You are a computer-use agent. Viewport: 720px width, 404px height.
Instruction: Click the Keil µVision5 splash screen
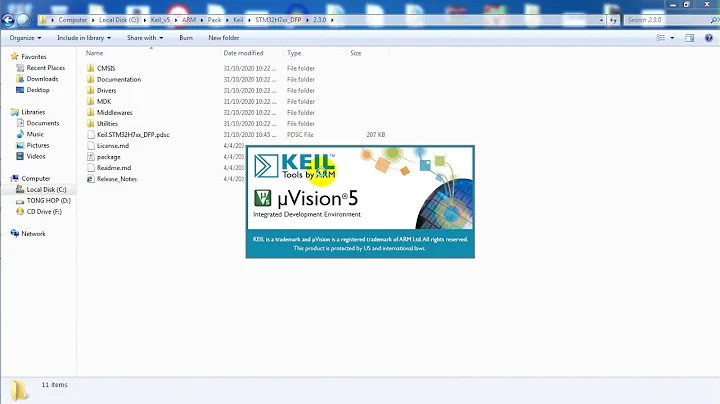[360, 202]
